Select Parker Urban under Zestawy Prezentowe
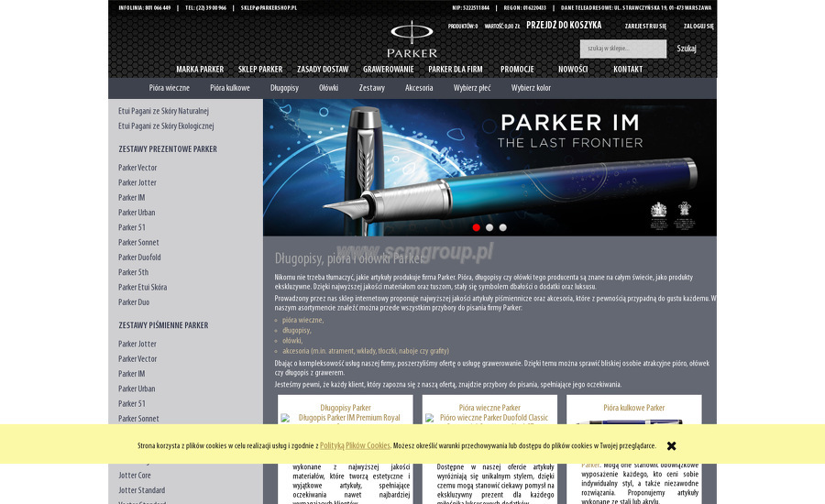 pyautogui.click(x=137, y=213)
